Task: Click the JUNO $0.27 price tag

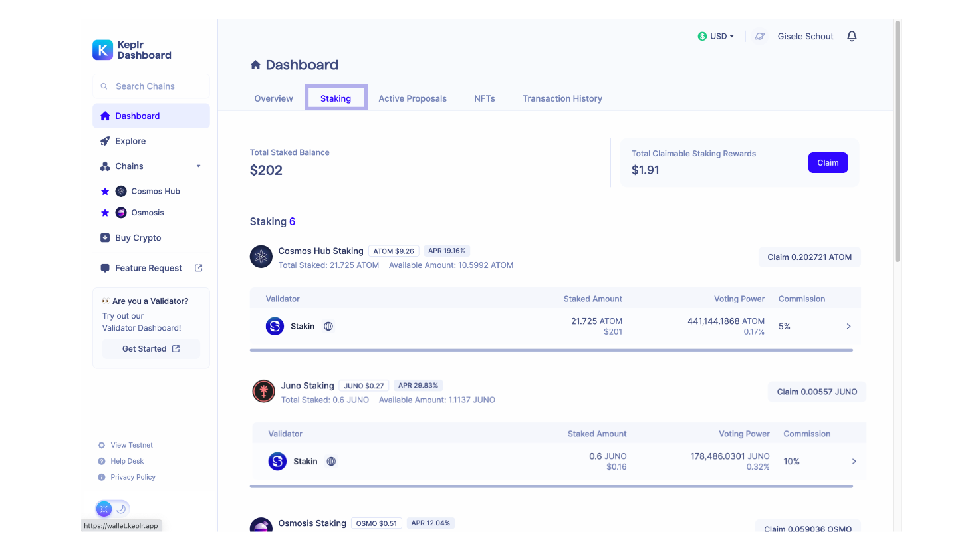Action: click(364, 386)
